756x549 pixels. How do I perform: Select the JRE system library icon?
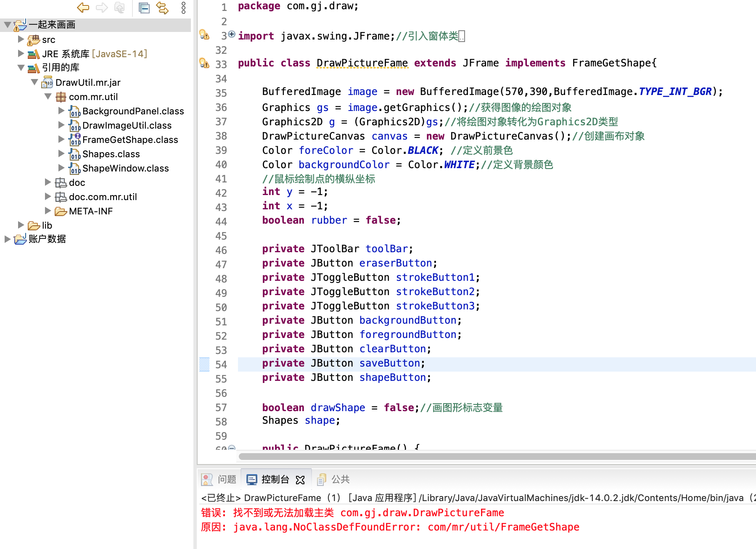(x=34, y=54)
